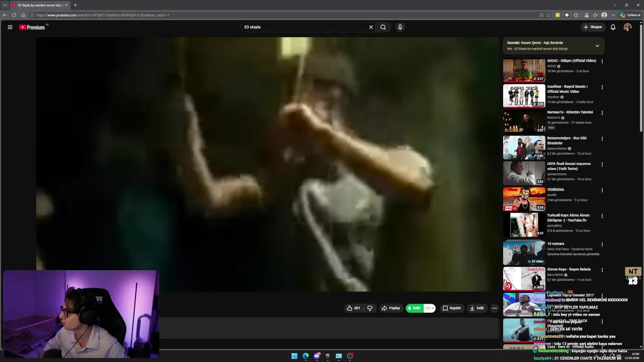Click the gray İndir download button
The width and height of the screenshot is (644, 362).
(477, 308)
